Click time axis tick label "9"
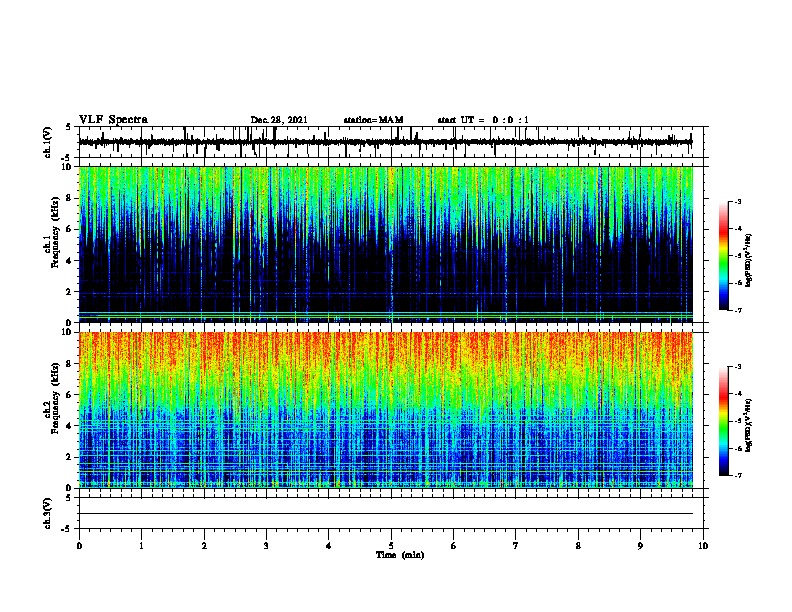Screen dimensions: 792x612 [x=640, y=546]
